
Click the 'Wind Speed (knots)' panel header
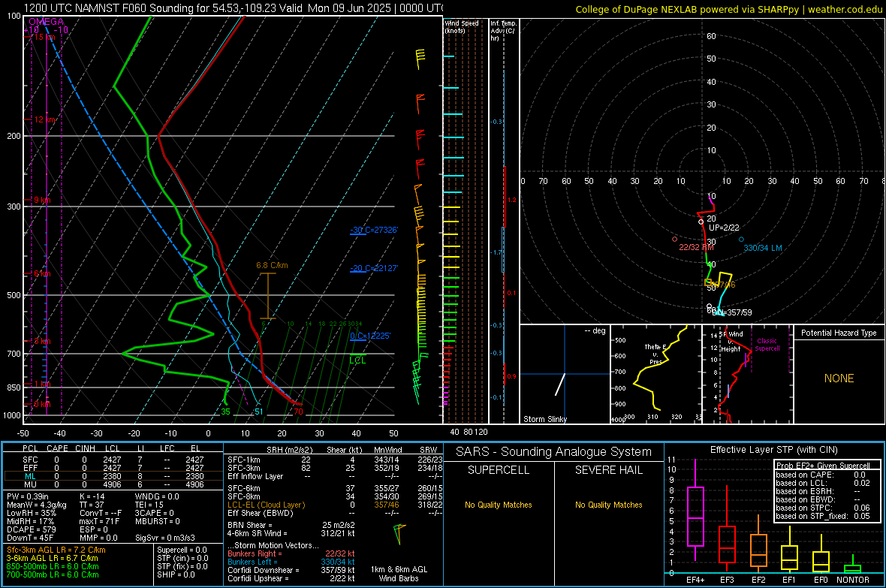(462, 26)
